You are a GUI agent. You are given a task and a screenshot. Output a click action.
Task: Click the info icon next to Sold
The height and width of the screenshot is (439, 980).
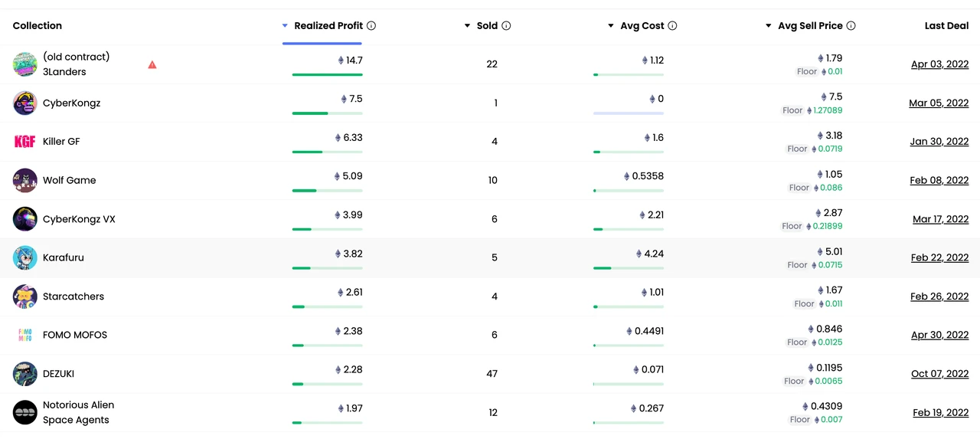[x=506, y=26]
